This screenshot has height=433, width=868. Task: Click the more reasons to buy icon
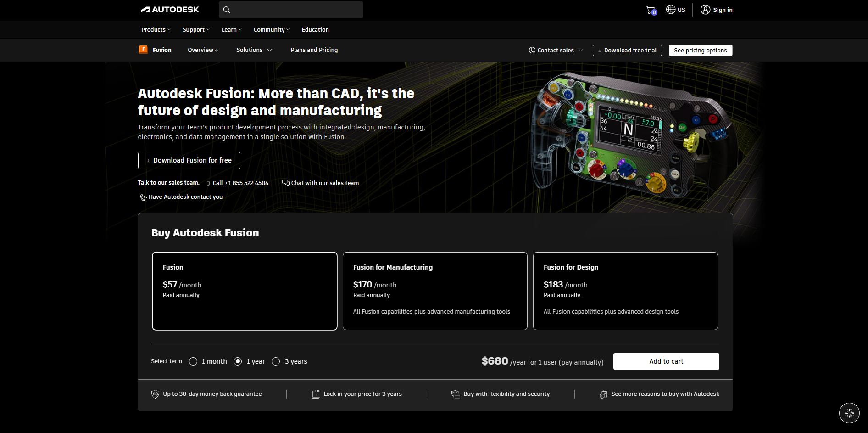[604, 394]
